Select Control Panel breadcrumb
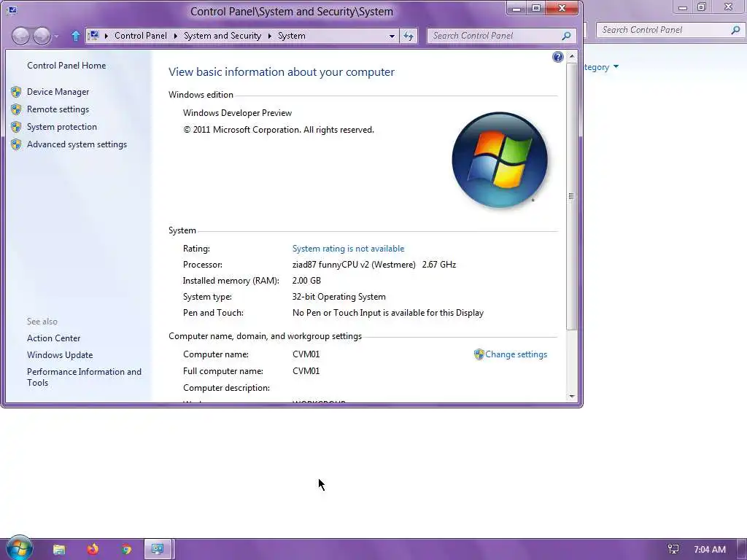This screenshot has height=560, width=747. (141, 36)
